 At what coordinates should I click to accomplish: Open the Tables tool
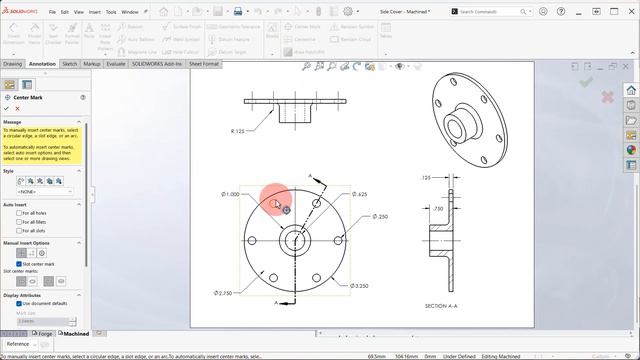(x=386, y=31)
